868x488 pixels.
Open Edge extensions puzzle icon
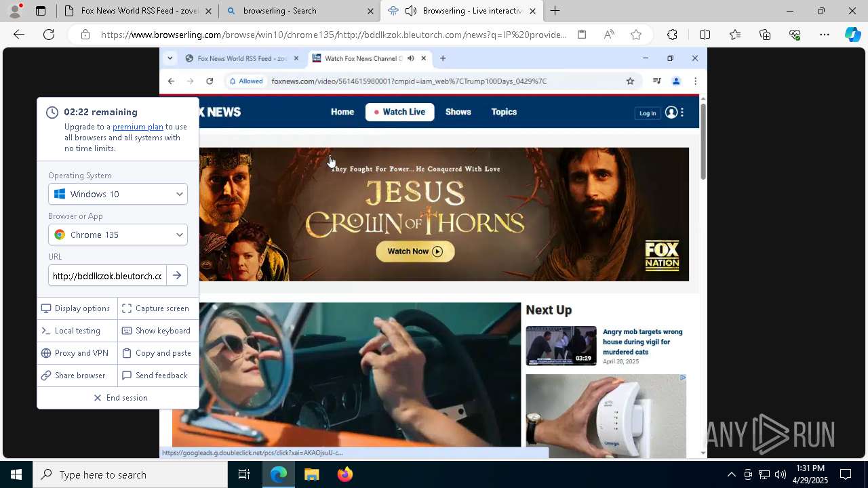[672, 35]
